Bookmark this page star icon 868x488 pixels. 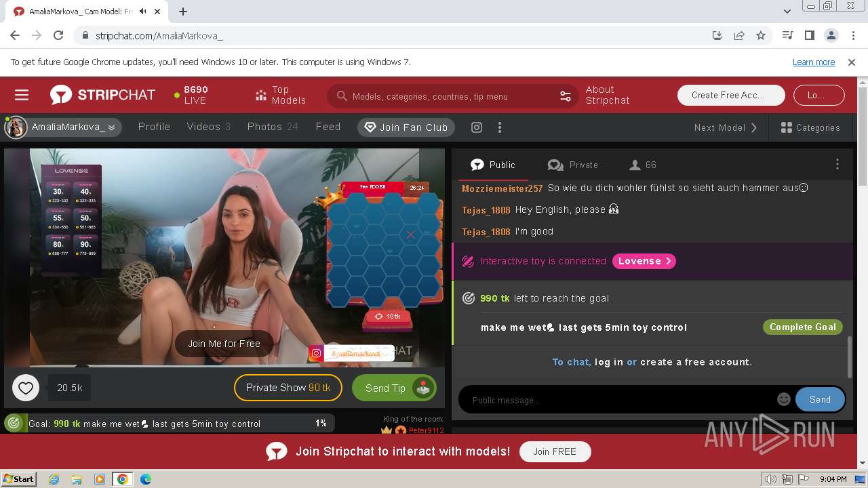coord(761,35)
